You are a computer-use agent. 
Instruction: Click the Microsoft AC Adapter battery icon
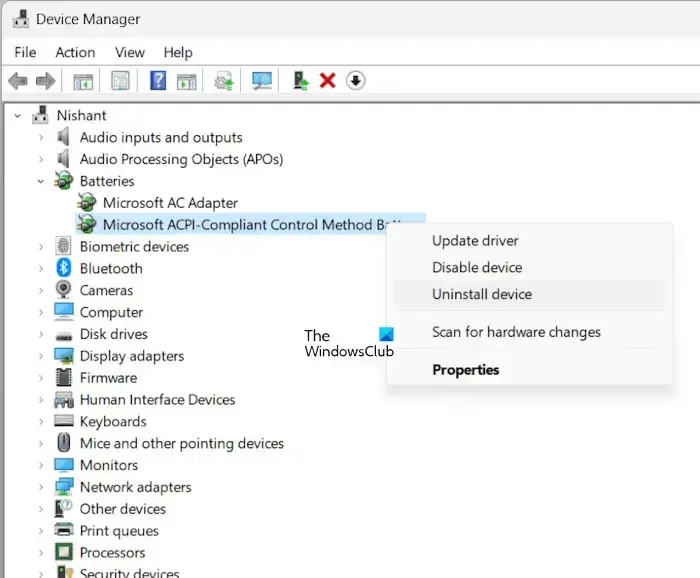click(88, 203)
